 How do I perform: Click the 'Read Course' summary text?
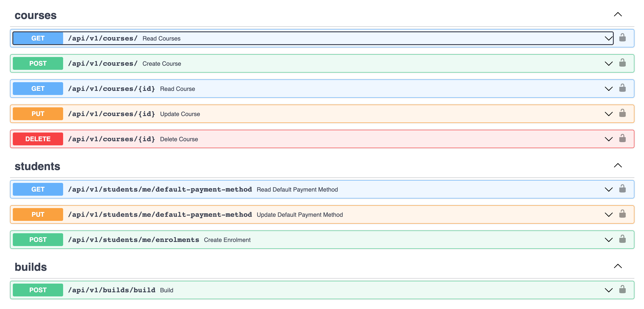click(x=177, y=89)
